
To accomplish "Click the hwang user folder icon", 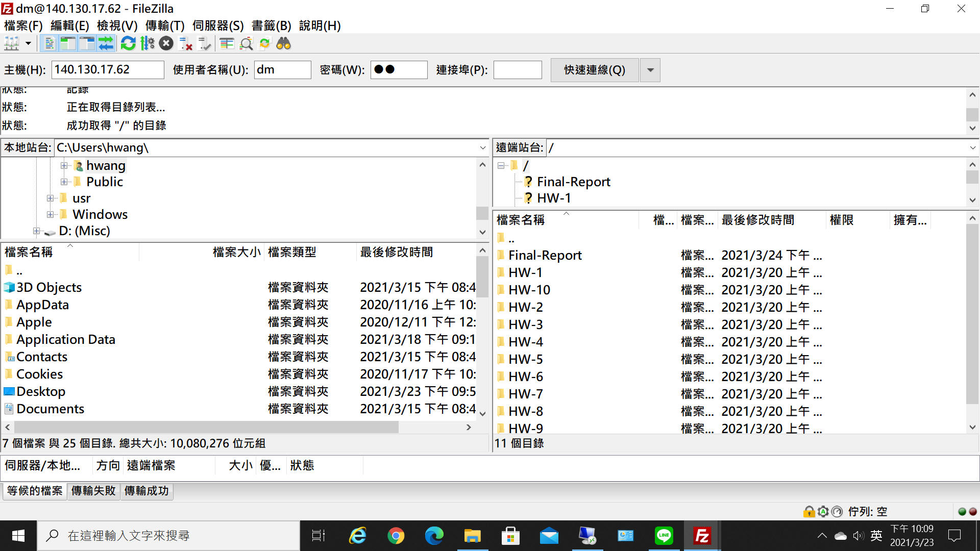I will 78,166.
